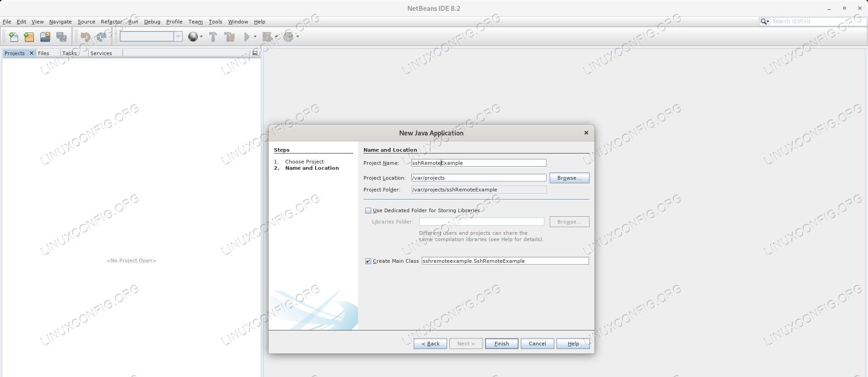Click the Undo toolbar icon
Image resolution: width=868 pixels, height=377 pixels.
[x=85, y=37]
